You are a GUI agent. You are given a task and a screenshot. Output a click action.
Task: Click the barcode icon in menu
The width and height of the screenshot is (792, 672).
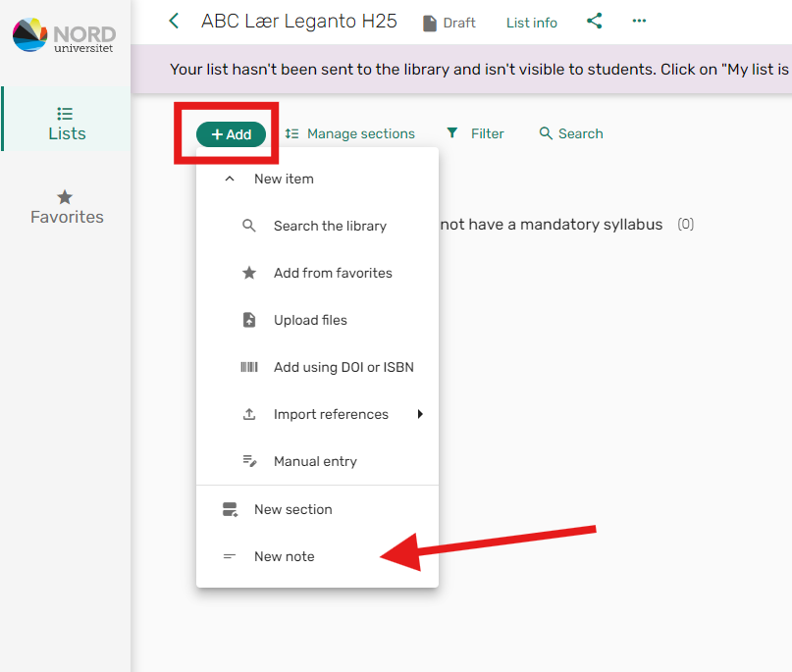(249, 367)
